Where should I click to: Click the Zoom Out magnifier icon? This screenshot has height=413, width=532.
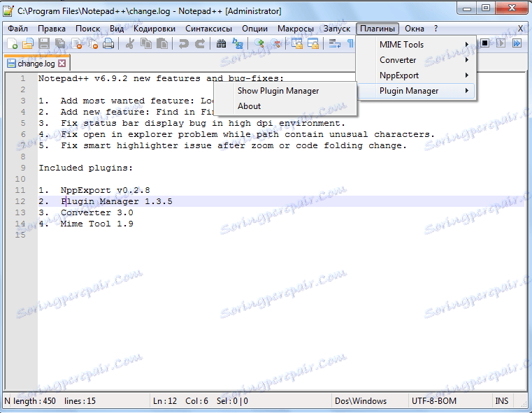pos(275,44)
